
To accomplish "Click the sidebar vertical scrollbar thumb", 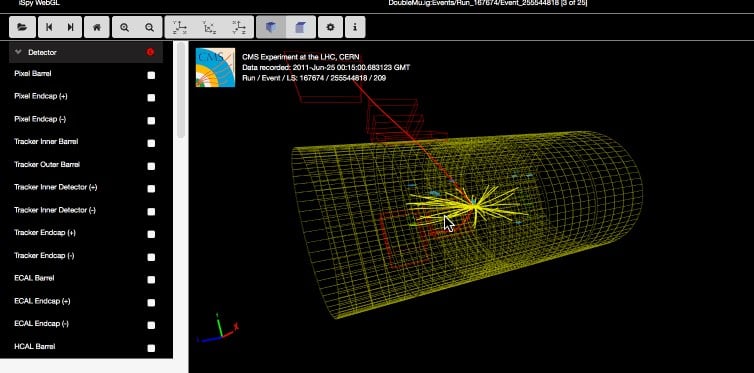I will [x=181, y=90].
